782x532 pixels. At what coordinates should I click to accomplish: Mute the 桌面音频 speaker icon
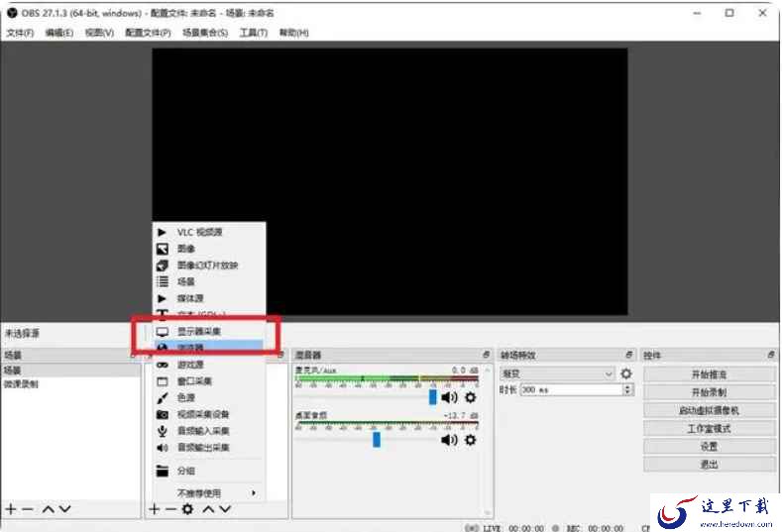(449, 440)
